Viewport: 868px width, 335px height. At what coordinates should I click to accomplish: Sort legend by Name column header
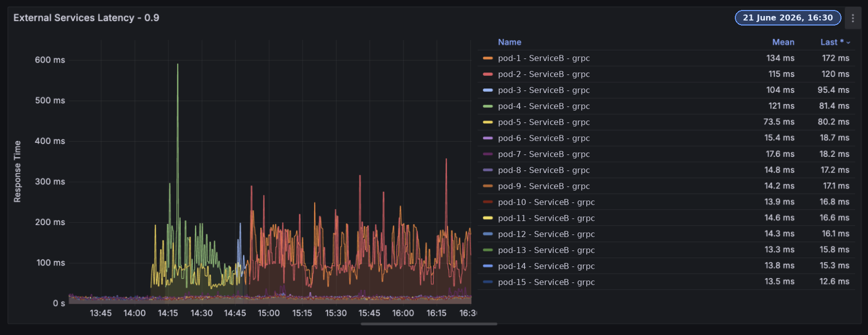510,42
